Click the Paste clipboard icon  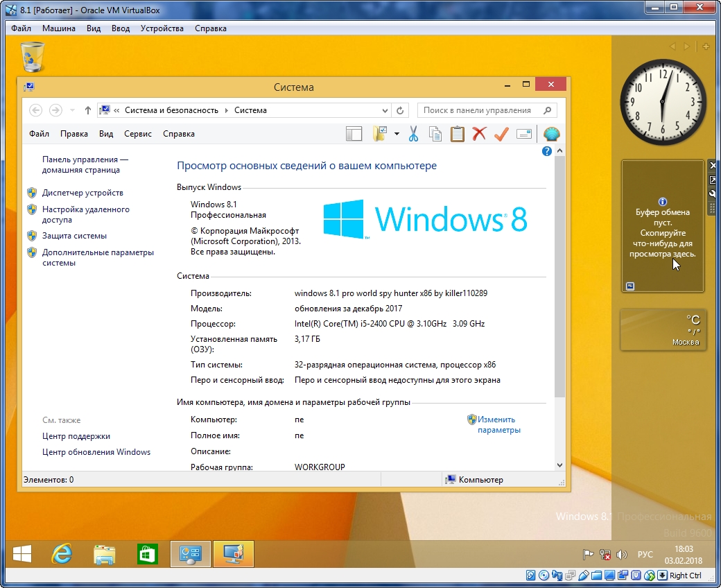pos(457,134)
